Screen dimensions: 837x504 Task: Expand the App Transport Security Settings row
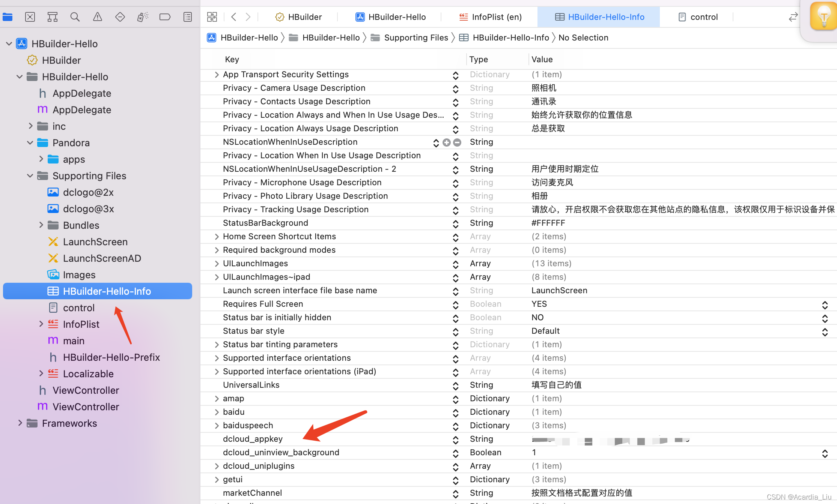coord(217,74)
